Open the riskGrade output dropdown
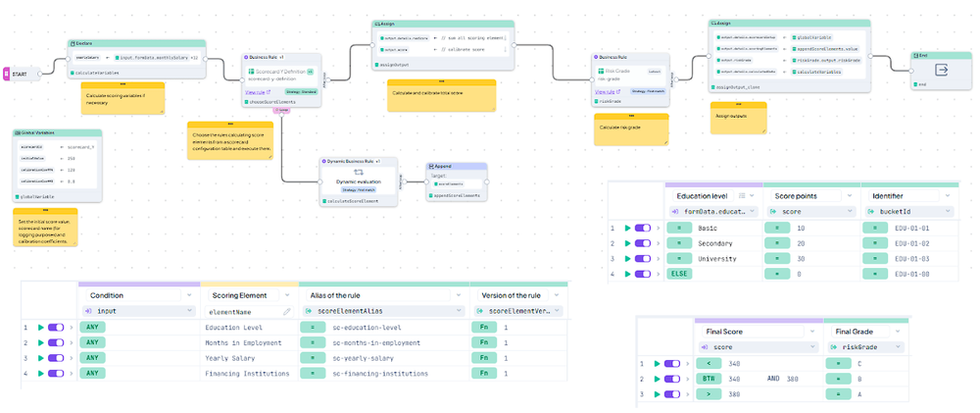 [863, 346]
